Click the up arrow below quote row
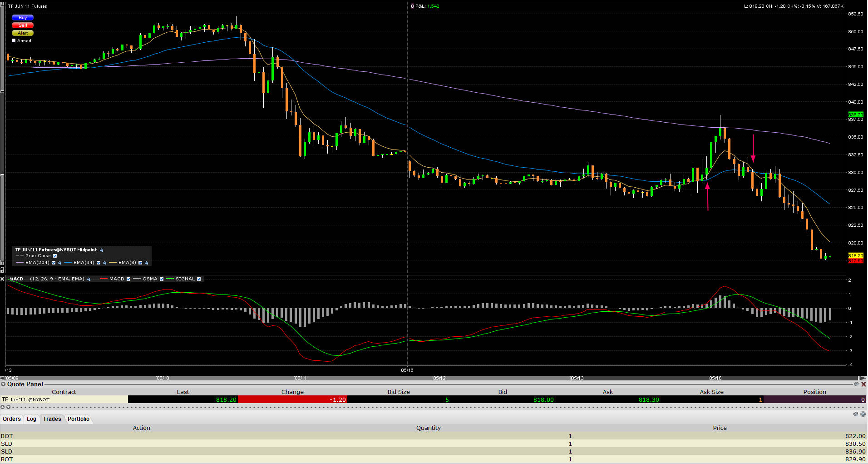The image size is (868, 464). click(x=3, y=407)
